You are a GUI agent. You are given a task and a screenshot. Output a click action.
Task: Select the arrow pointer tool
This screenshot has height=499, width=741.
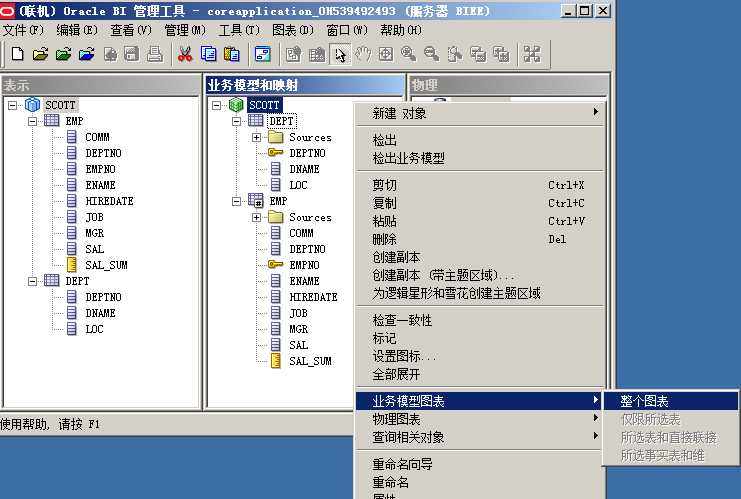point(340,54)
